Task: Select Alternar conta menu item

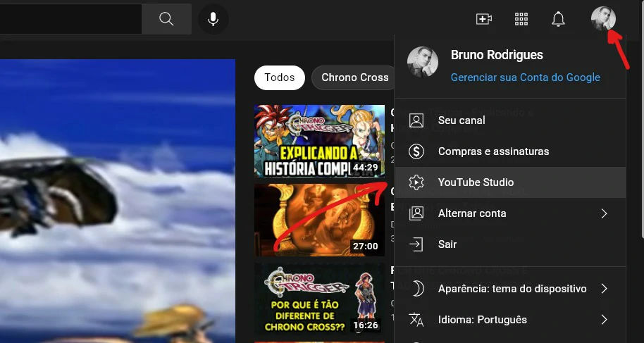Action: 510,213
